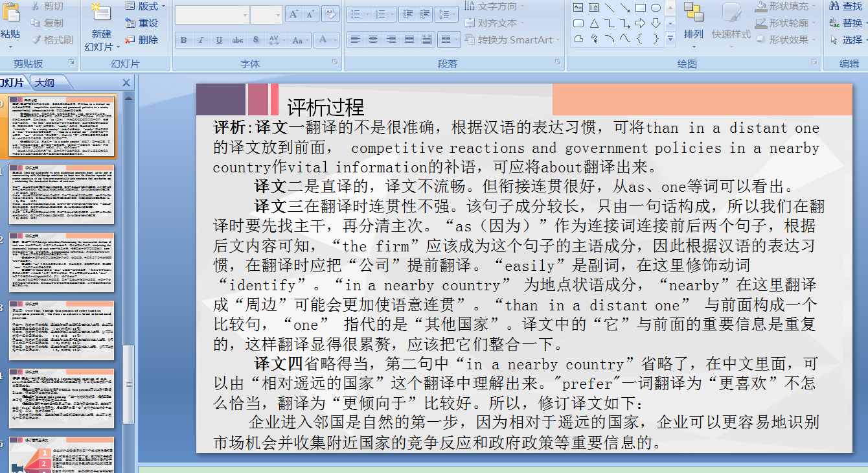Click the Decrease Font Size icon
Image resolution: width=868 pixels, height=473 pixels.
310,14
